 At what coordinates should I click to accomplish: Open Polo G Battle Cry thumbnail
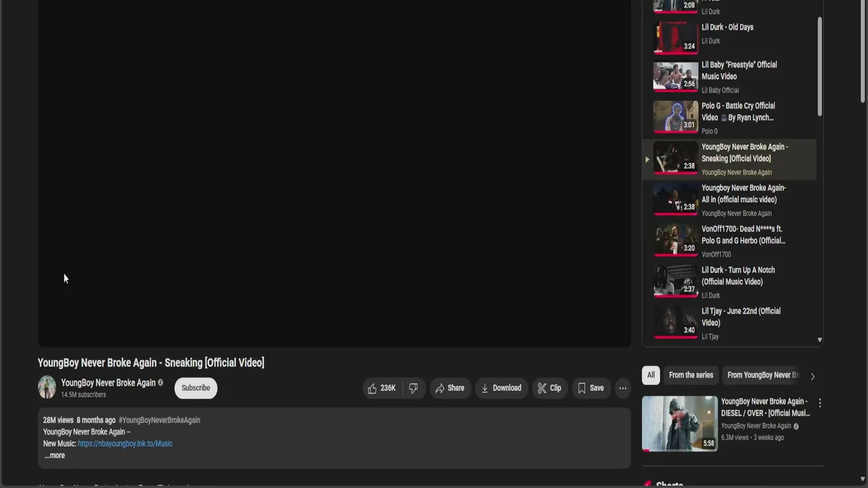[x=675, y=117]
